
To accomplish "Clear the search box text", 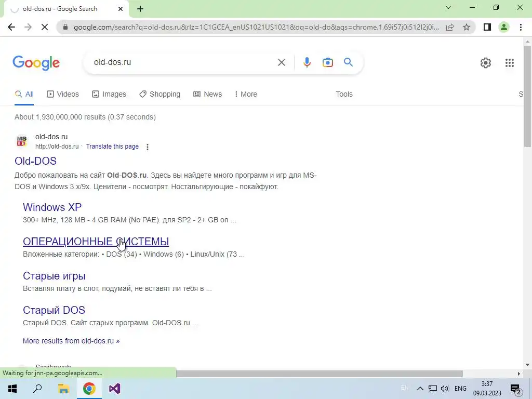I will tap(281, 62).
